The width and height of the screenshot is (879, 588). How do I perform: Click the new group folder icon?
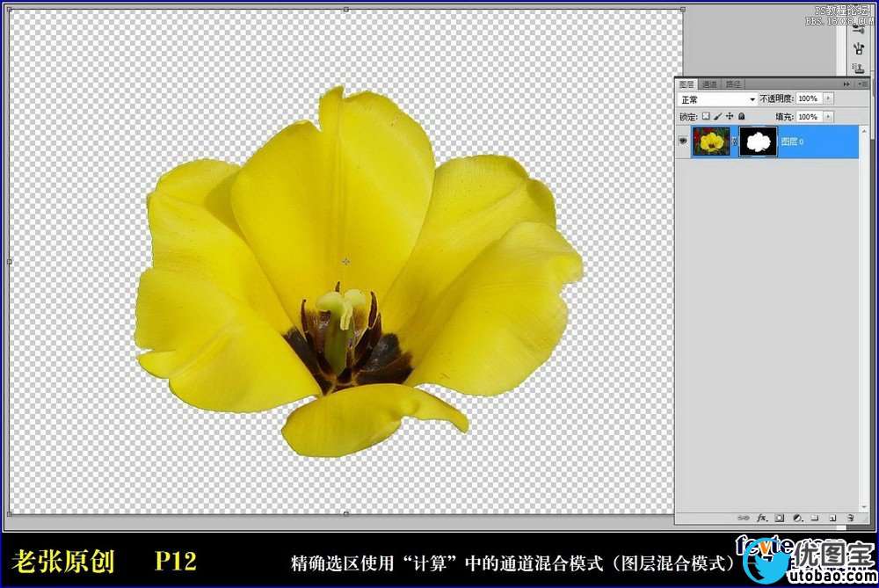click(815, 519)
